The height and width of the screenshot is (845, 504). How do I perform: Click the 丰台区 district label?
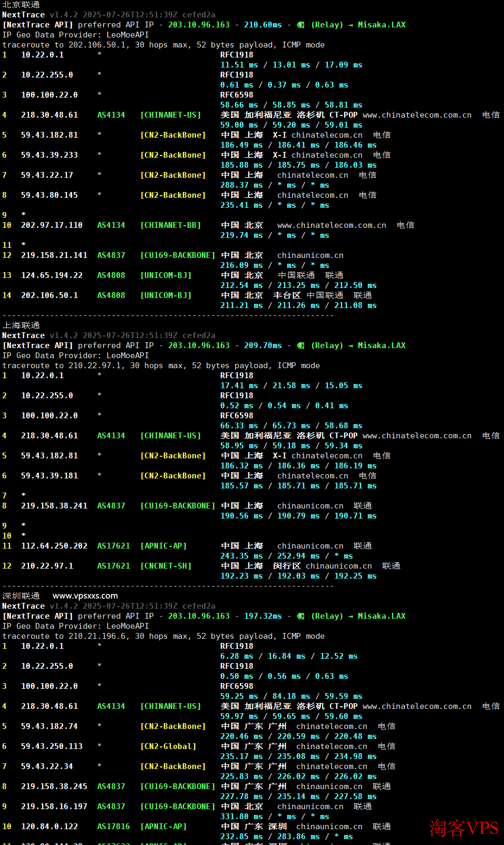coord(286,295)
